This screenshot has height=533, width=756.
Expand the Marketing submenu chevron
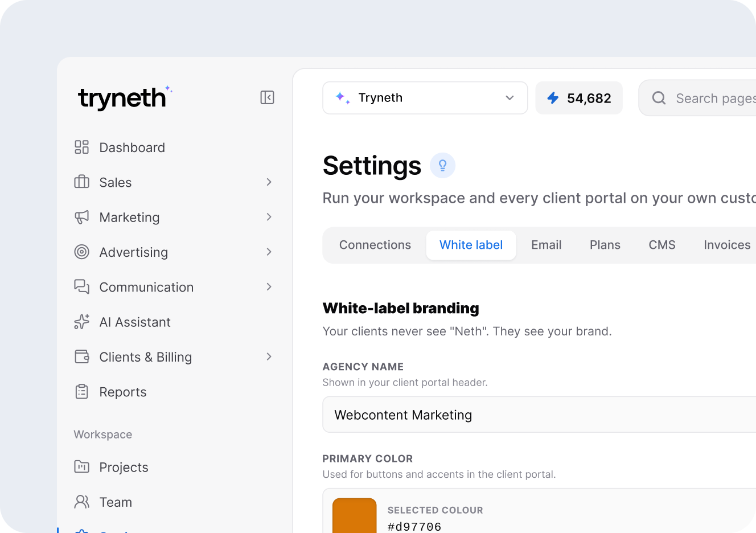(269, 217)
